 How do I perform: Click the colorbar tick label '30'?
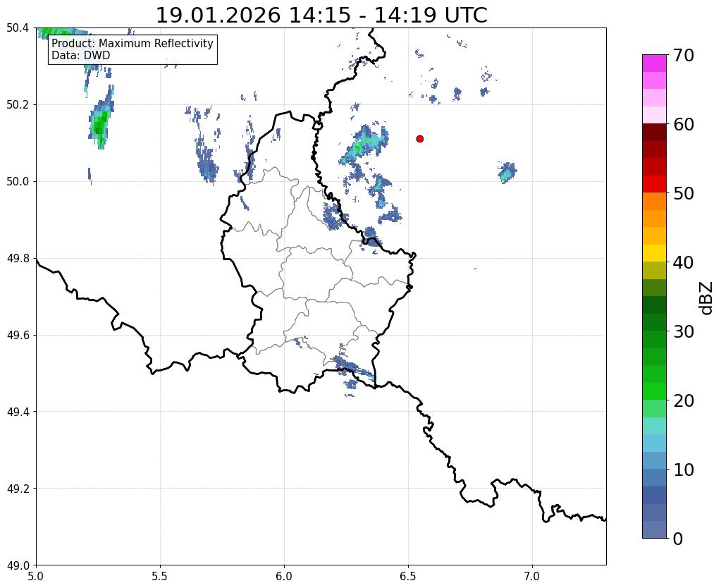(684, 331)
